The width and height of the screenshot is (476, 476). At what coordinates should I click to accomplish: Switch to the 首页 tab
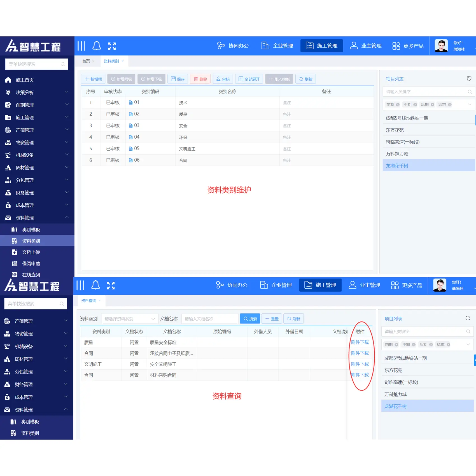click(86, 61)
